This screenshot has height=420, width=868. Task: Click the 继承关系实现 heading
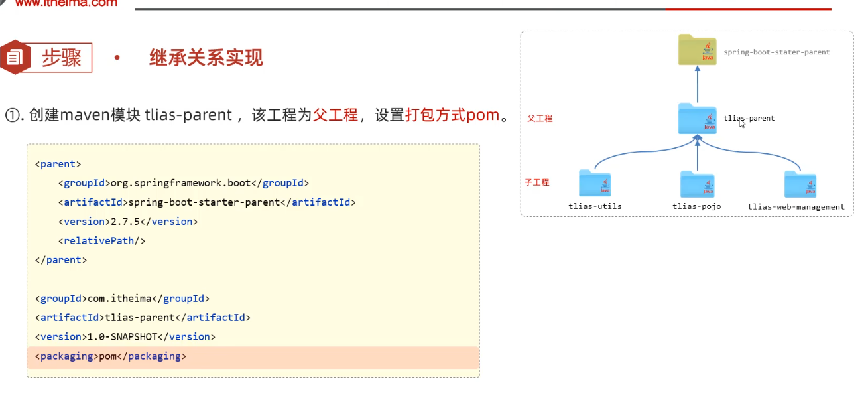coord(206,58)
